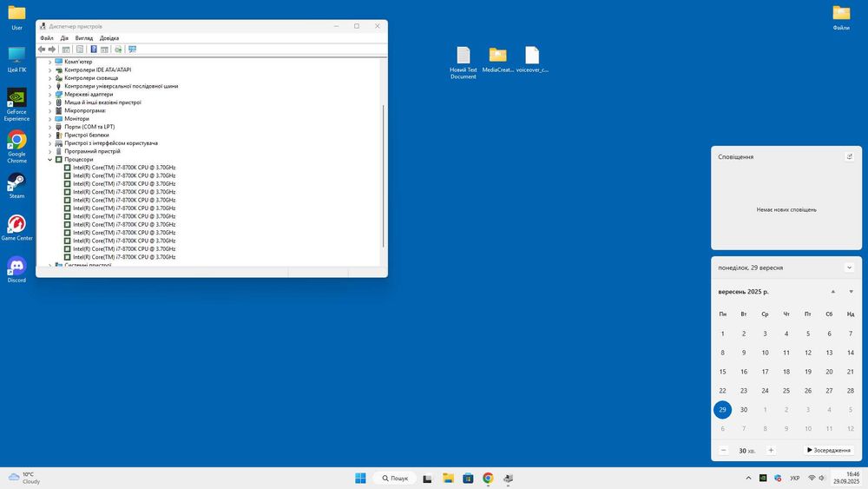Expand the 'Монітори' node
The width and height of the screenshot is (868, 489).
[49, 119]
